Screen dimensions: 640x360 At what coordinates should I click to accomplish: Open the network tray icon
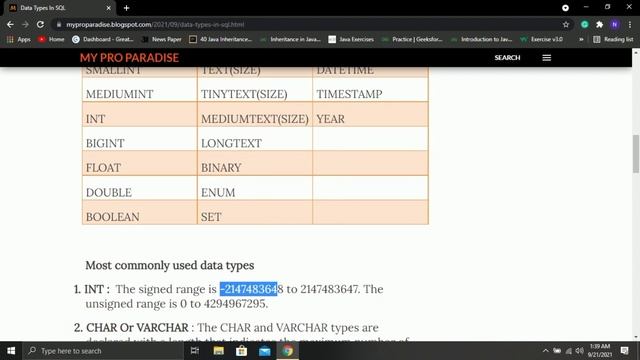pos(569,351)
